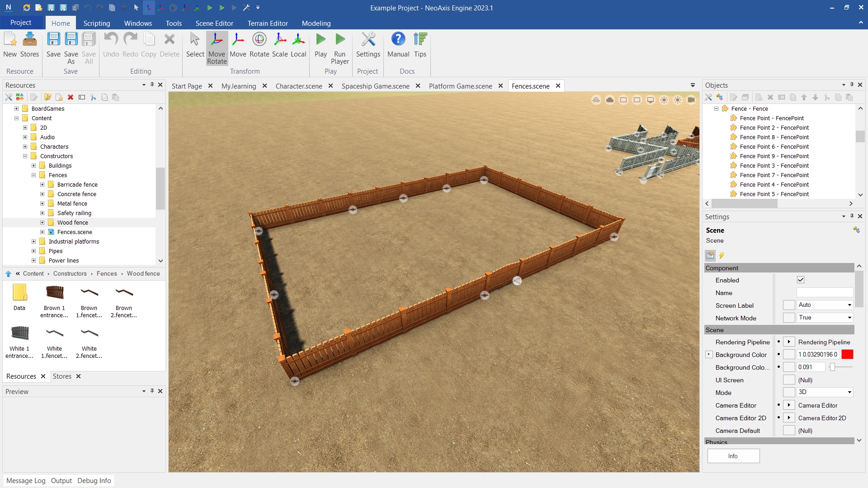Navigate to Constructors via the breadcrumb
868x488 pixels.
click(x=70, y=273)
